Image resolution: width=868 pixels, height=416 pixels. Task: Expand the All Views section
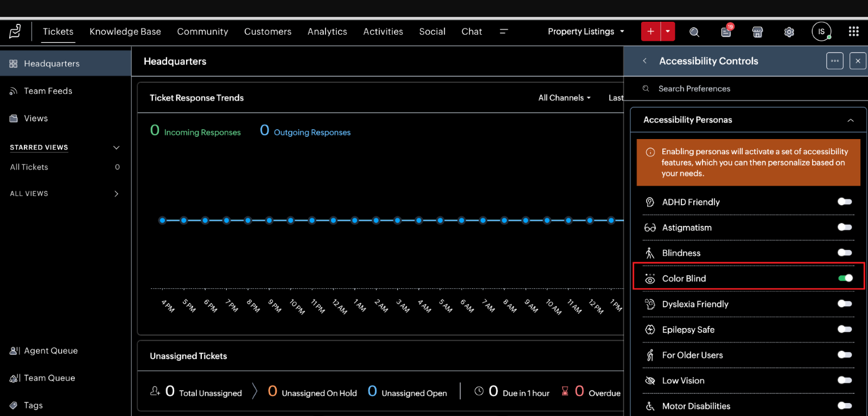(x=116, y=194)
